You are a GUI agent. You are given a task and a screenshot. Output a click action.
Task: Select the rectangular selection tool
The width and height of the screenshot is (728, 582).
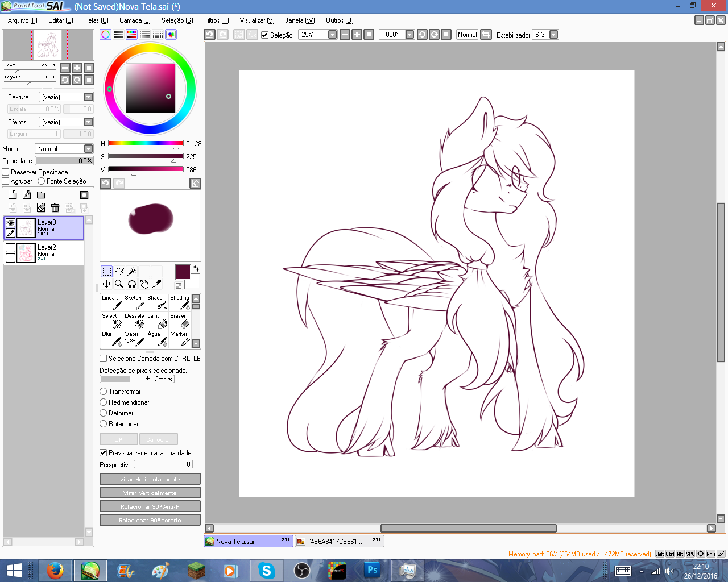pyautogui.click(x=106, y=272)
